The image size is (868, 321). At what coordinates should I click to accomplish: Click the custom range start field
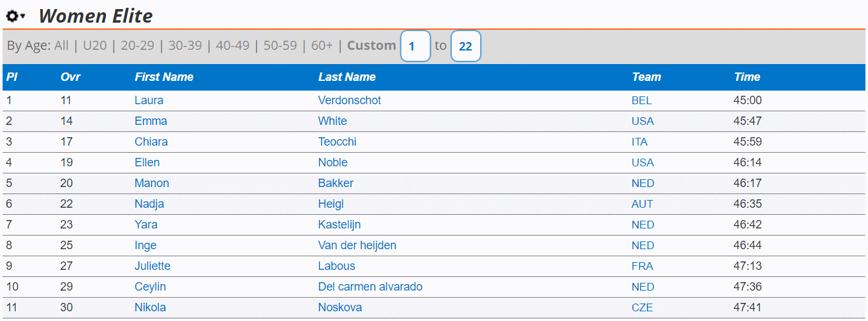(416, 47)
